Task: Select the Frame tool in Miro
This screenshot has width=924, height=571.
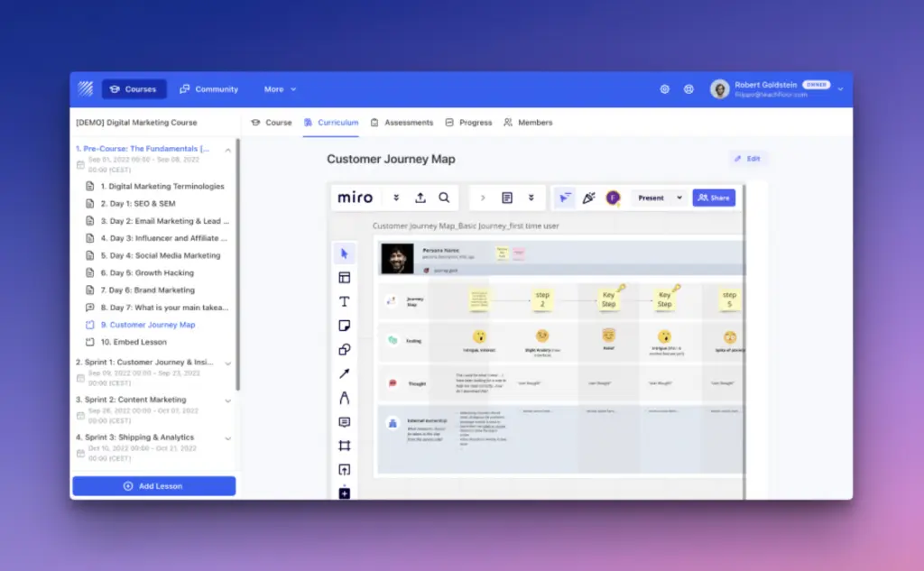Action: point(344,445)
